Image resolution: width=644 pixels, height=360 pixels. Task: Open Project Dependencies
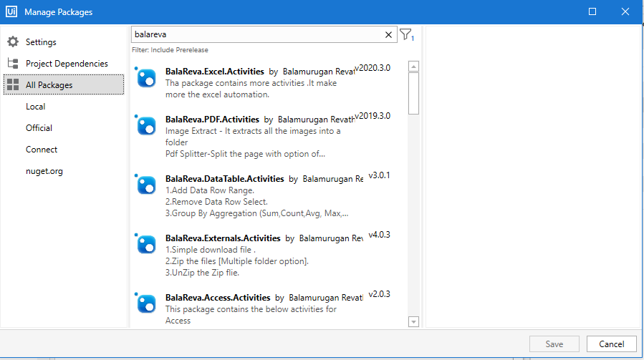click(67, 64)
